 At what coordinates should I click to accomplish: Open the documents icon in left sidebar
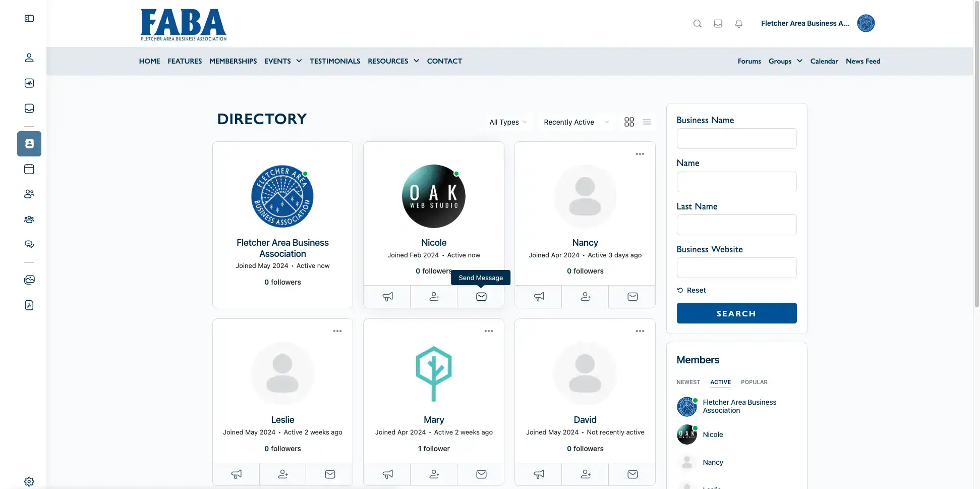pyautogui.click(x=29, y=305)
